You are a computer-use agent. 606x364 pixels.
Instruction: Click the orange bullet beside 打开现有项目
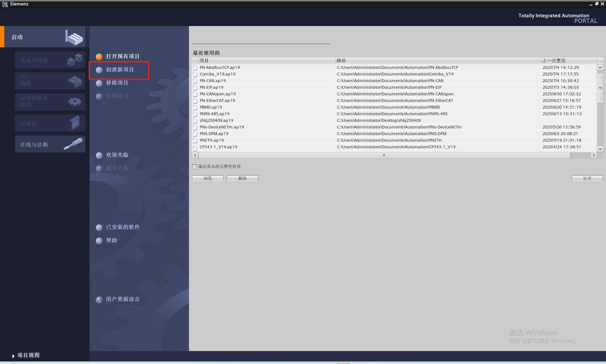(x=99, y=57)
